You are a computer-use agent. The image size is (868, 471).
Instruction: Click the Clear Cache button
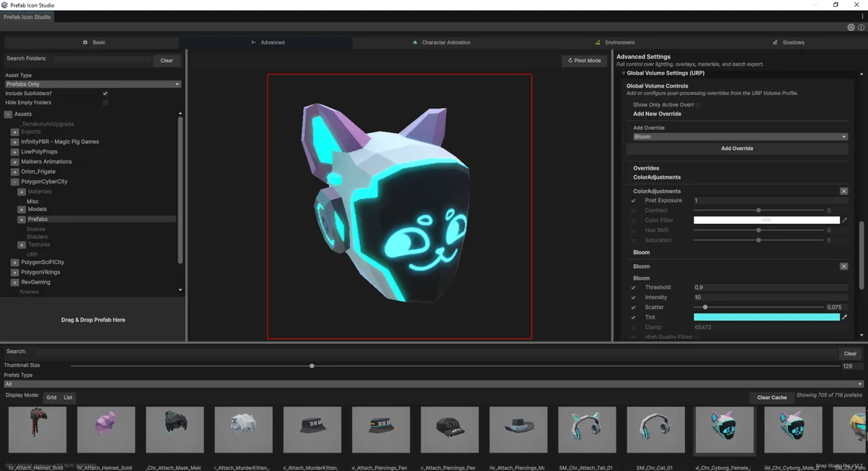coord(772,398)
